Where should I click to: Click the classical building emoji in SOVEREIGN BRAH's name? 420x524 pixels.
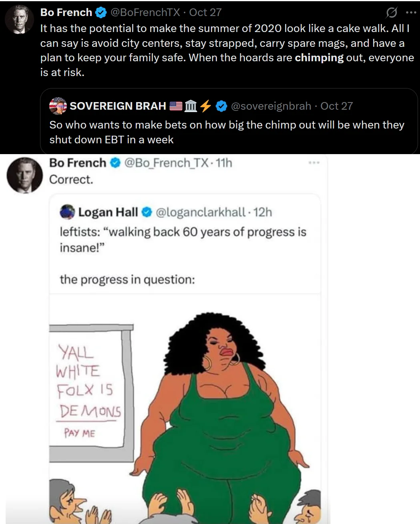tap(191, 106)
